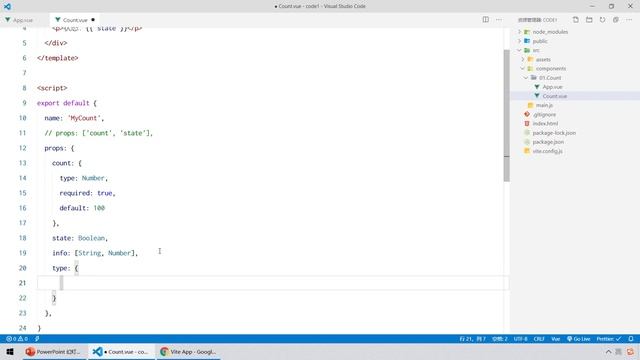
Task: Click the line and column indicator
Action: coord(472,339)
